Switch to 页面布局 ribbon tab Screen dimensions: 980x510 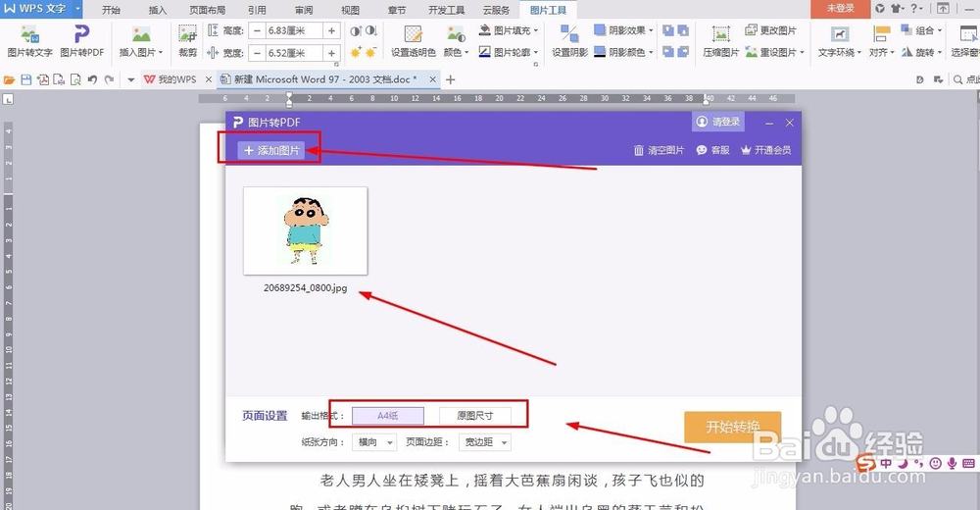[x=208, y=10]
